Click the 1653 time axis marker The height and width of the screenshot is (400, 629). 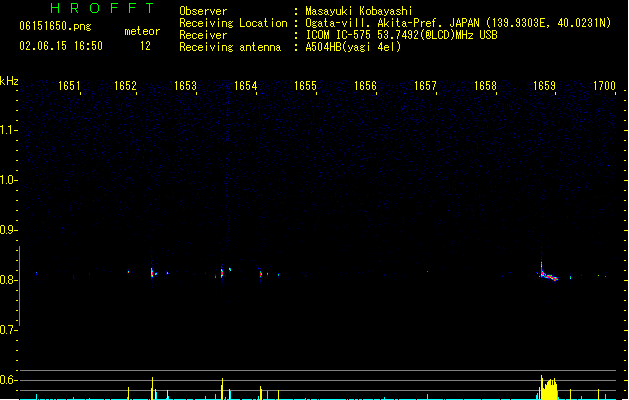click(x=185, y=86)
